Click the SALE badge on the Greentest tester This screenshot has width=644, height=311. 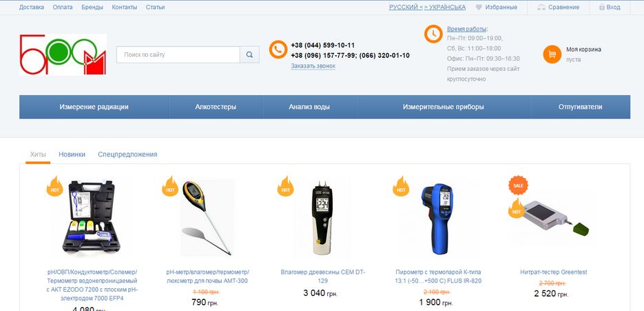pyautogui.click(x=519, y=185)
